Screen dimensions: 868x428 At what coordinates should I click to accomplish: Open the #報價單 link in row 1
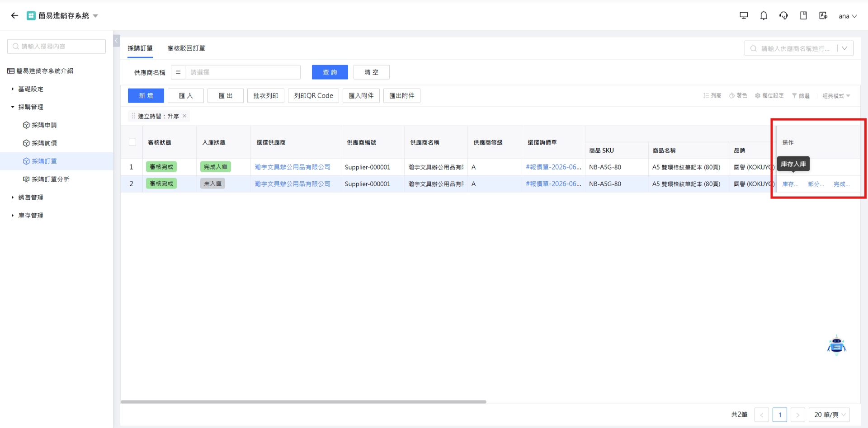[x=553, y=167]
